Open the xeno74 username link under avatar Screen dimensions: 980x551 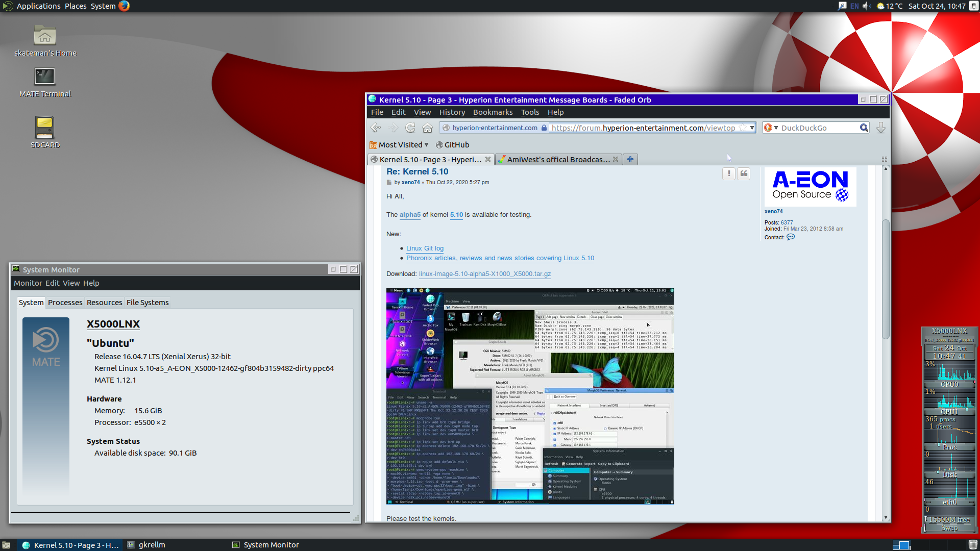click(773, 211)
